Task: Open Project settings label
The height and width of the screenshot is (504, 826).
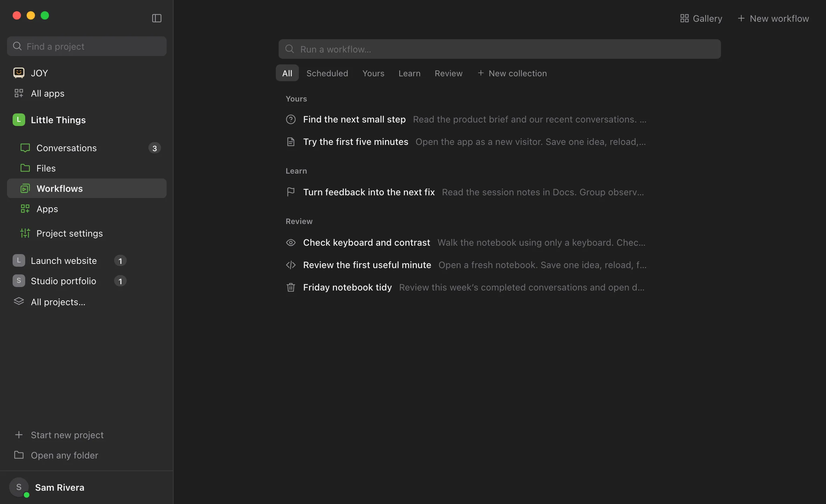Action: (x=70, y=233)
